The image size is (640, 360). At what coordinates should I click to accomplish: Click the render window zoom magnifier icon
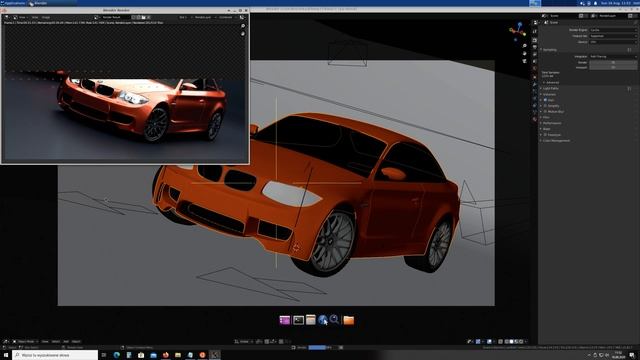pyautogui.click(x=243, y=26)
